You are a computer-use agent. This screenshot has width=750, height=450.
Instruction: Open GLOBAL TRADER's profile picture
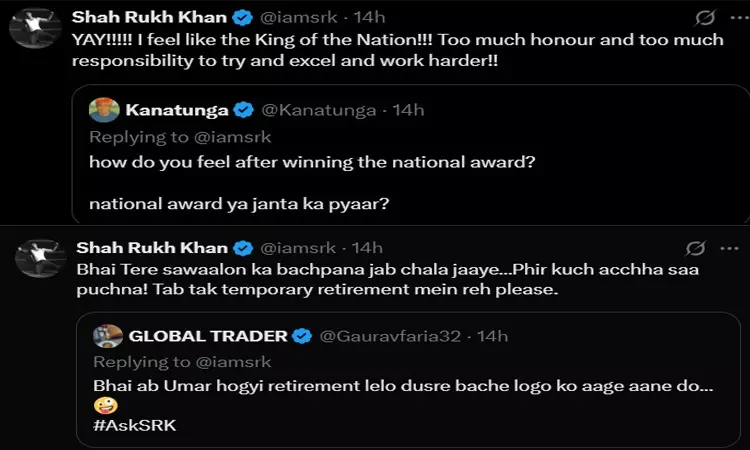[108, 336]
